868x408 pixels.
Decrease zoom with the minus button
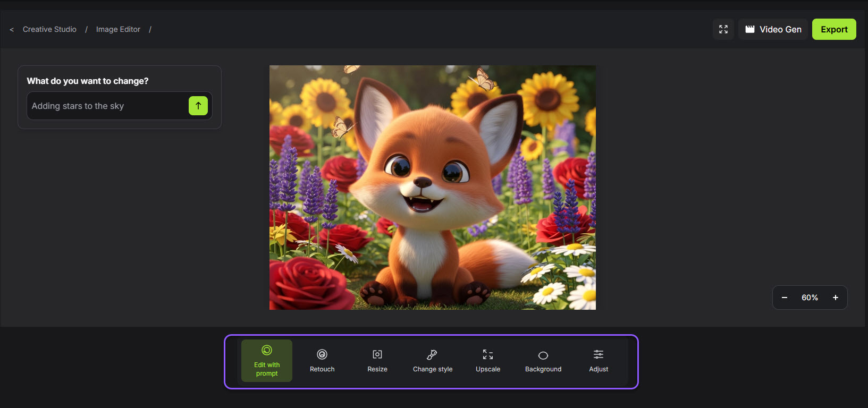(x=785, y=297)
